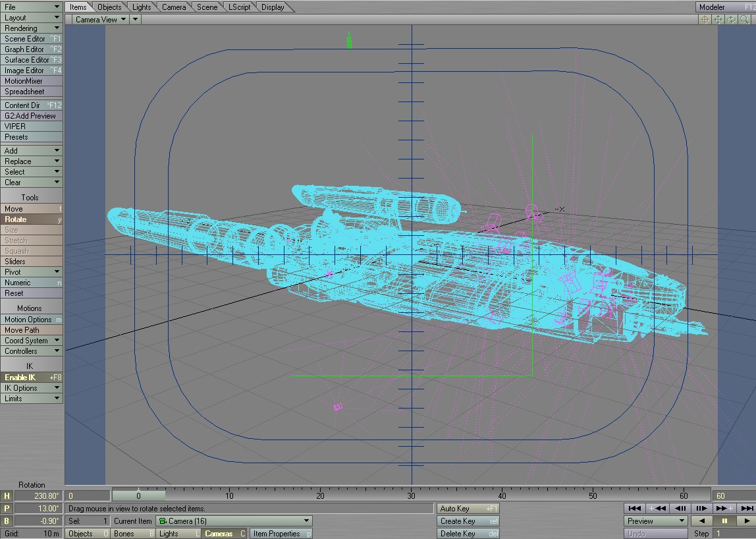Step forward one frame
Screen dimensions: 756x539
coord(701,508)
